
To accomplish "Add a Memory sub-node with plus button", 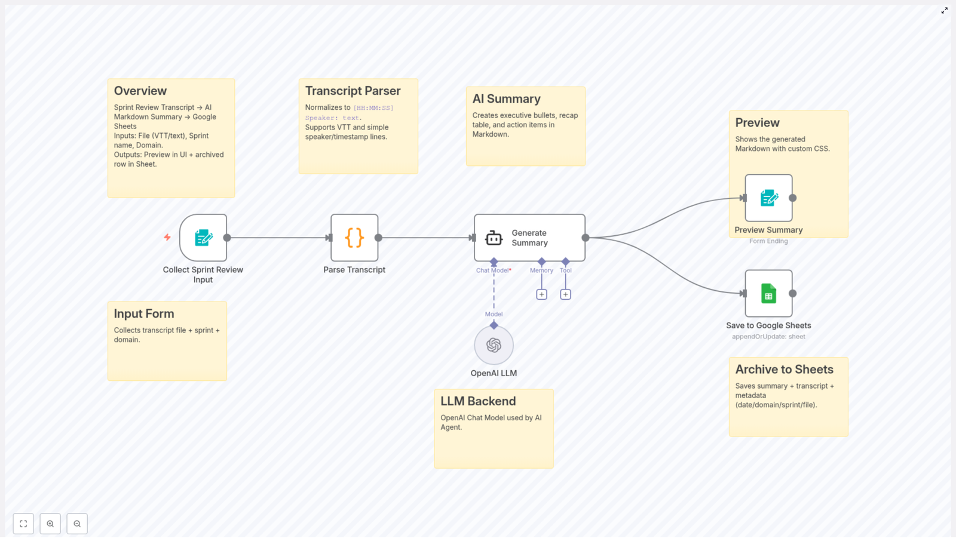I will [541, 294].
